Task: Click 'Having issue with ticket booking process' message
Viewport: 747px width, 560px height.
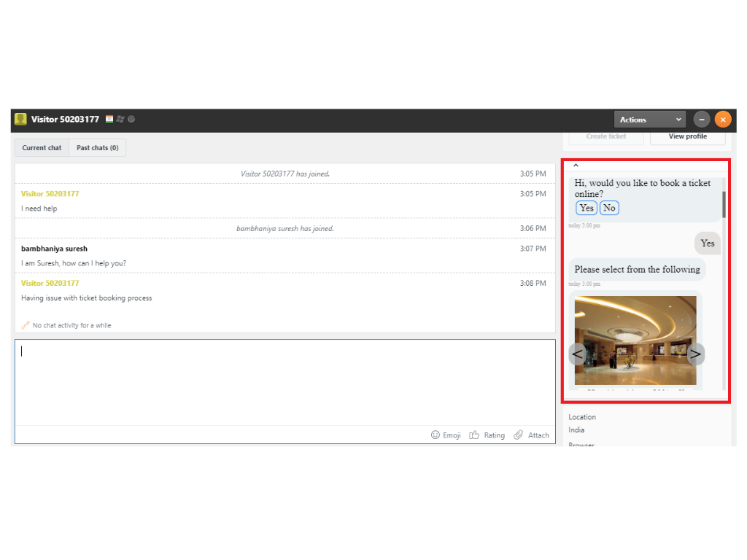Action: (x=87, y=298)
